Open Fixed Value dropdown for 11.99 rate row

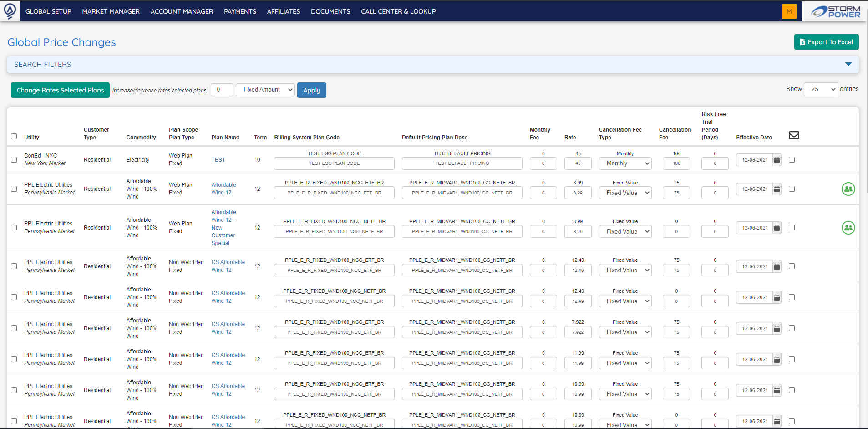pyautogui.click(x=625, y=363)
